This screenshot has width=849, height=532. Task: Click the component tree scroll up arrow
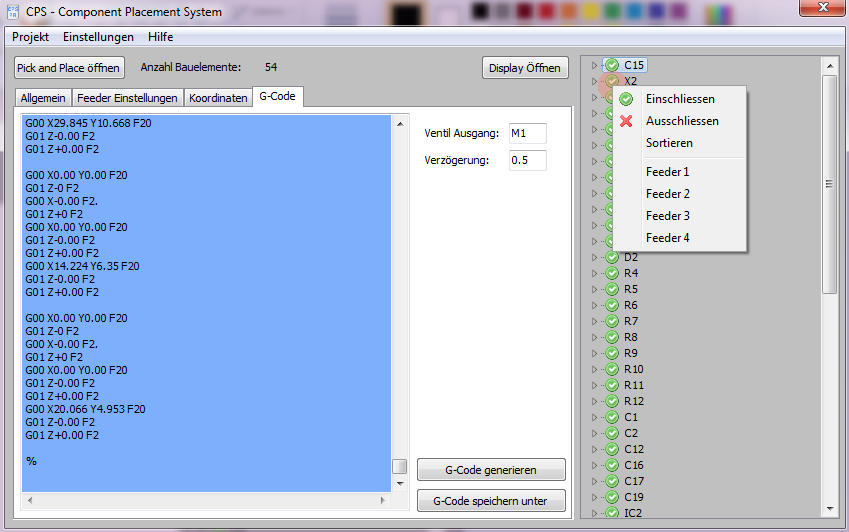tap(830, 66)
